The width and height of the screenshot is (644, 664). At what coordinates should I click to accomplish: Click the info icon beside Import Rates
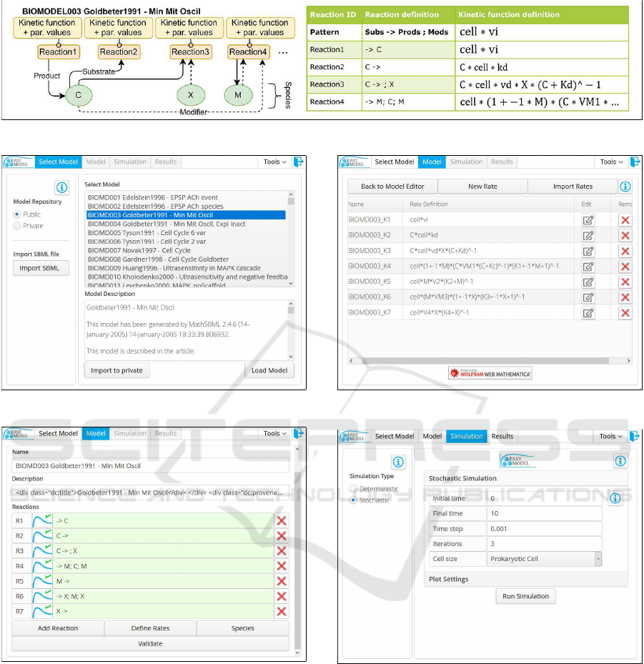pos(625,187)
